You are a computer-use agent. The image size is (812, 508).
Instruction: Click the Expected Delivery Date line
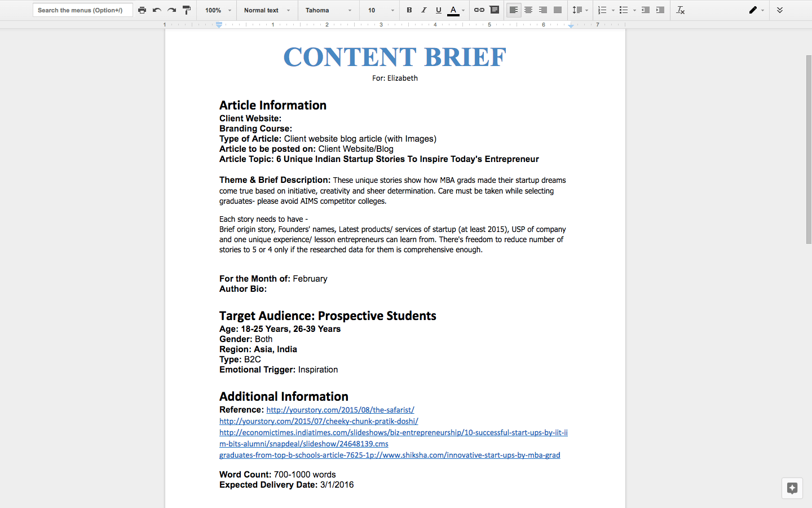coord(286,485)
